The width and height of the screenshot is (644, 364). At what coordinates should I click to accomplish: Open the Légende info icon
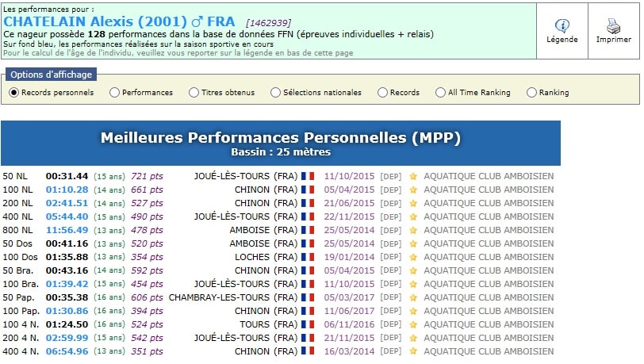click(562, 26)
